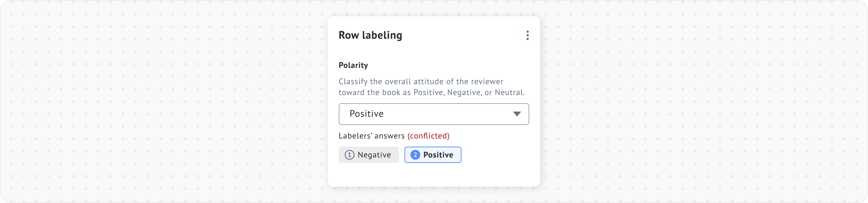The height and width of the screenshot is (203, 868).
Task: Click the word "Negative" in gray chip
Action: 374,155
